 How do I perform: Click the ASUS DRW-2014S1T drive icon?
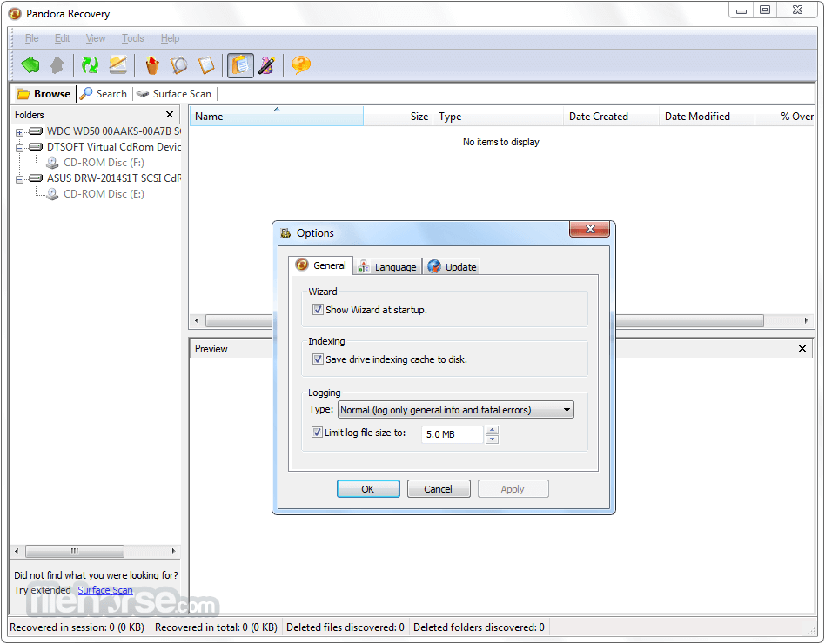[x=36, y=178]
